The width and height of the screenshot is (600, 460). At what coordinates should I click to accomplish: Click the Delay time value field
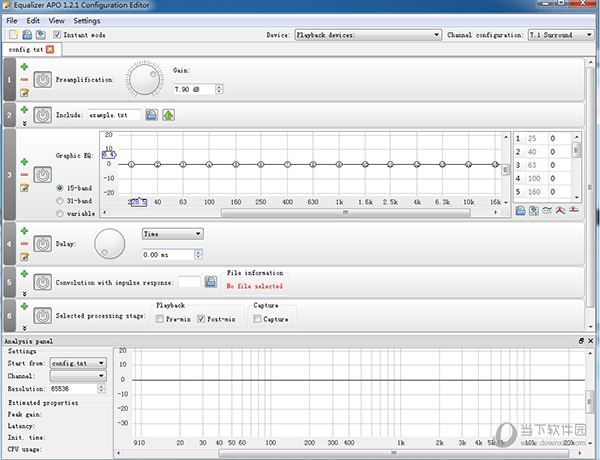point(168,254)
